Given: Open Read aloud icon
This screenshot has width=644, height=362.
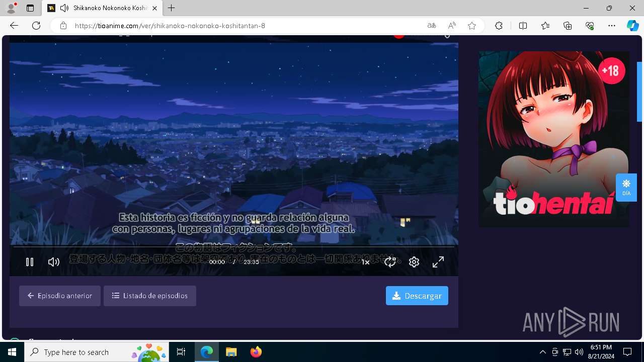Looking at the screenshot, I should 452,26.
